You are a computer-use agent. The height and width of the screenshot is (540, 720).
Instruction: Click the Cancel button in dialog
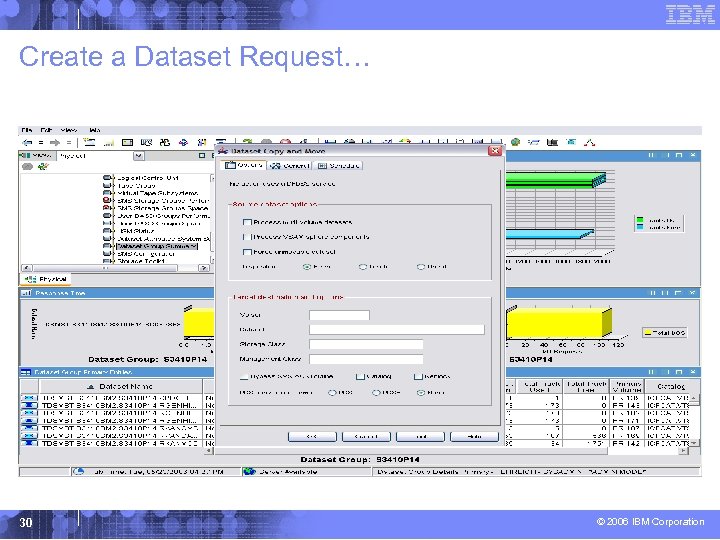coord(366,436)
